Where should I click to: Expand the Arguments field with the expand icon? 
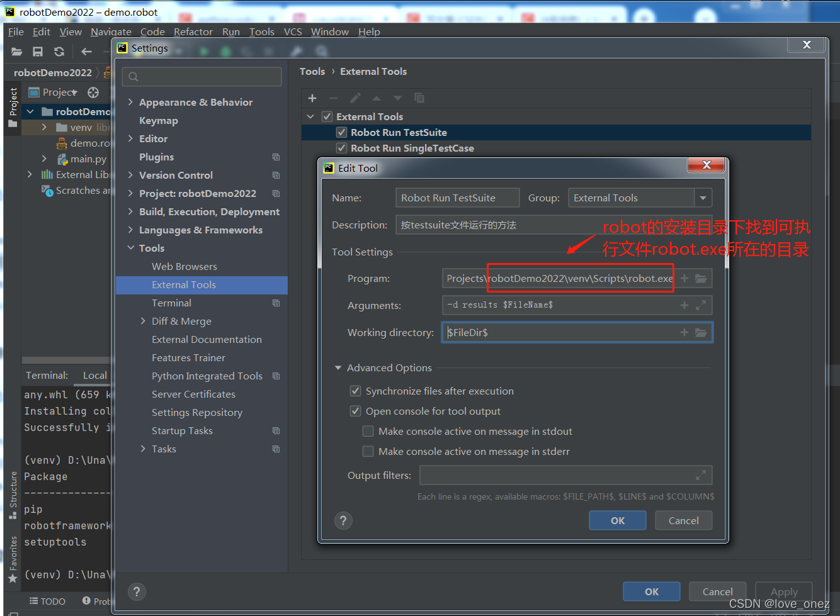click(701, 305)
